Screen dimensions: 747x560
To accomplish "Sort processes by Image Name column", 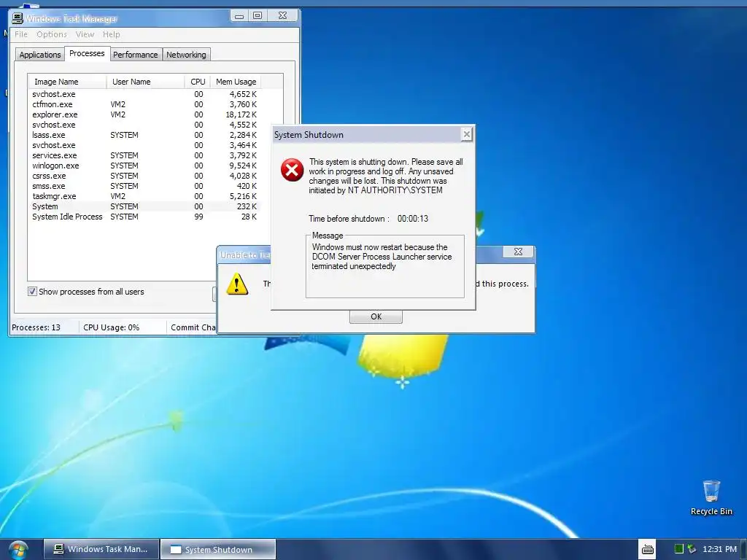I will click(x=67, y=82).
